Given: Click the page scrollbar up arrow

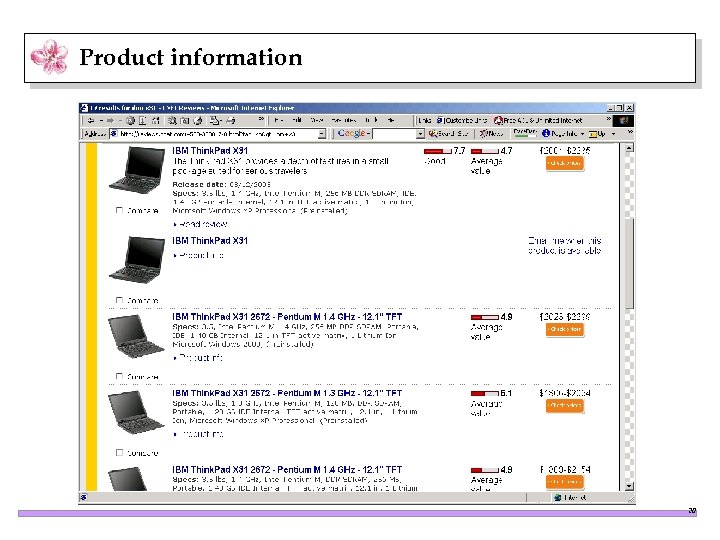Looking at the screenshot, I should pos(629,148).
